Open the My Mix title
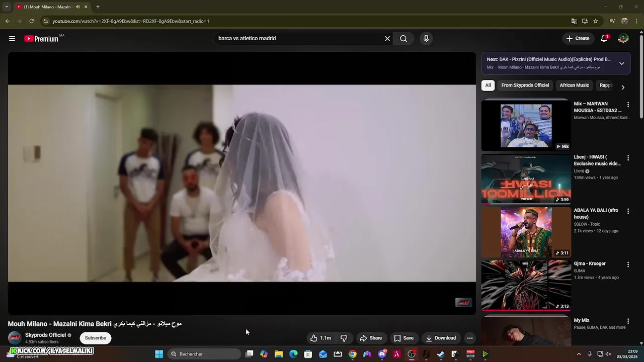This screenshot has width=644, height=362. (x=582, y=320)
